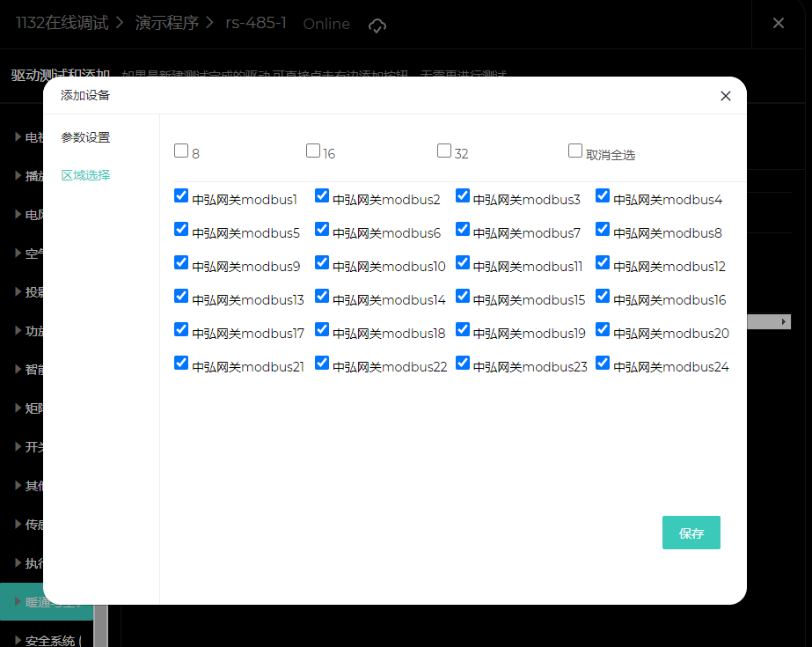
Task: Uncheck 中弘网关modbus6
Action: [322, 229]
